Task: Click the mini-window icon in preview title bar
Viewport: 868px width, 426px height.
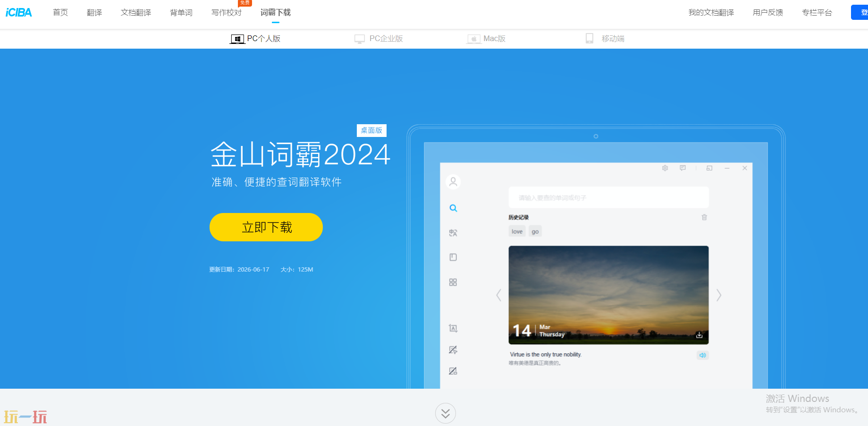Action: pos(709,168)
